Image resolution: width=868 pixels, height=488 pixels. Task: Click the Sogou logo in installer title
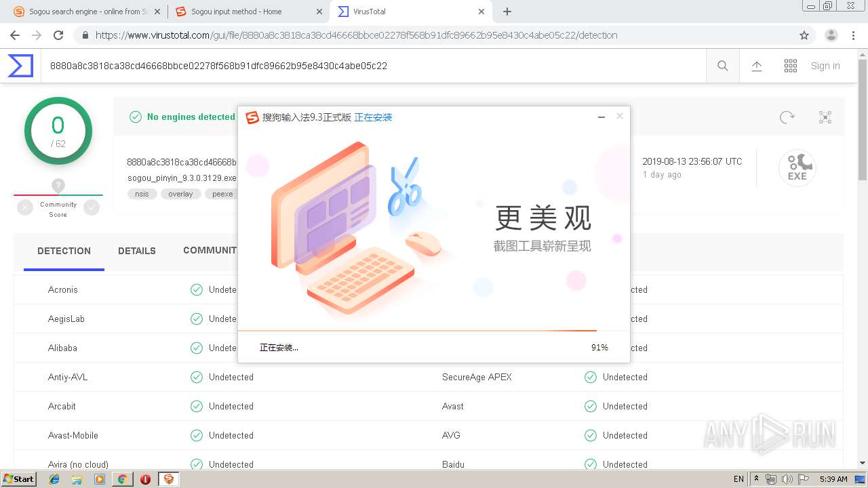click(x=252, y=117)
